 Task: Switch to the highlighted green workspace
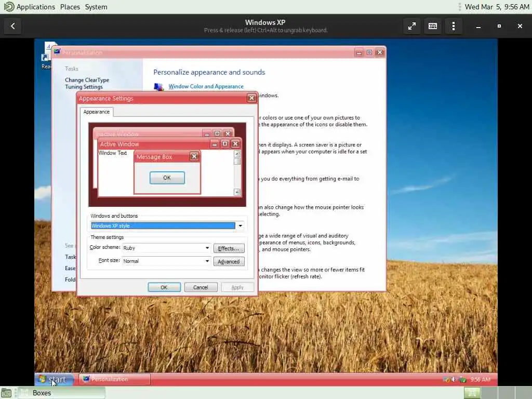coord(472,393)
